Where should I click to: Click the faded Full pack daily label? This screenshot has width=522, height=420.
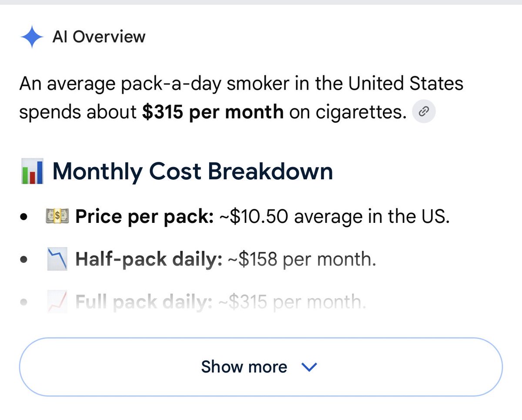point(144,302)
